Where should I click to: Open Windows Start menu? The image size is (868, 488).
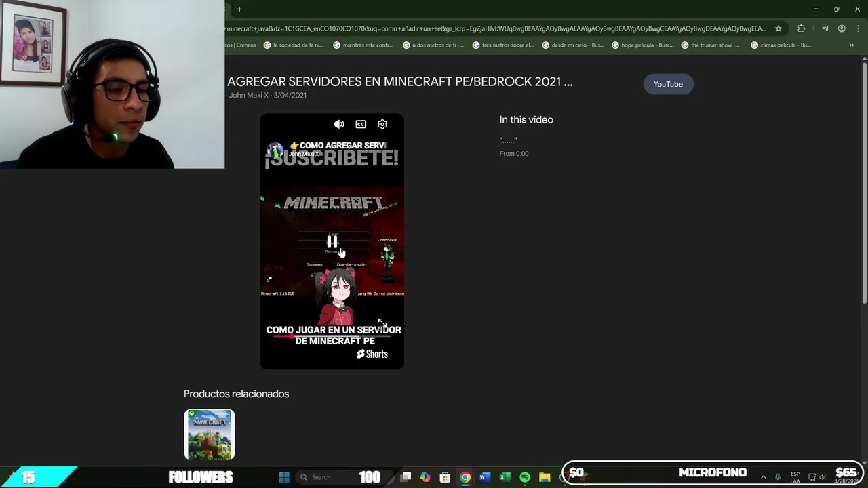[x=284, y=477]
